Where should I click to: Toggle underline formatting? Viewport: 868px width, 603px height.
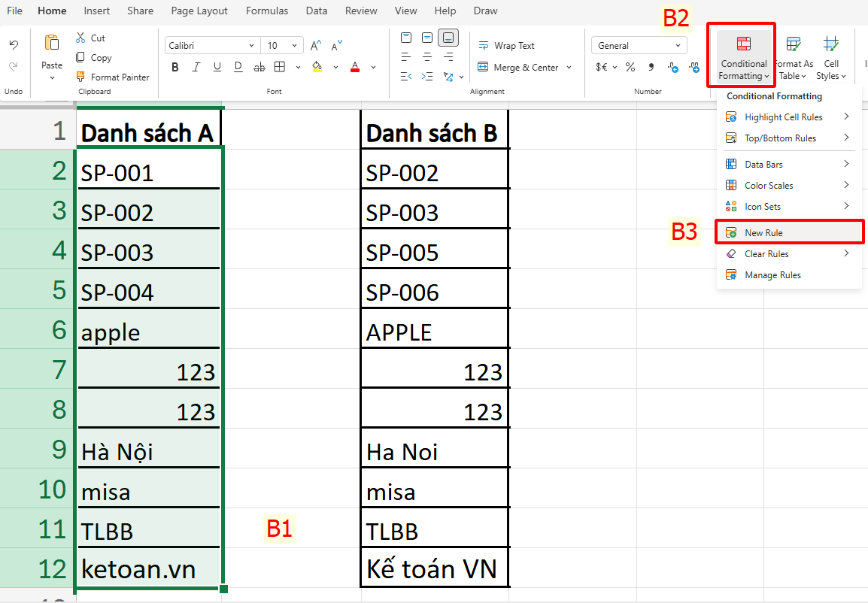click(217, 66)
